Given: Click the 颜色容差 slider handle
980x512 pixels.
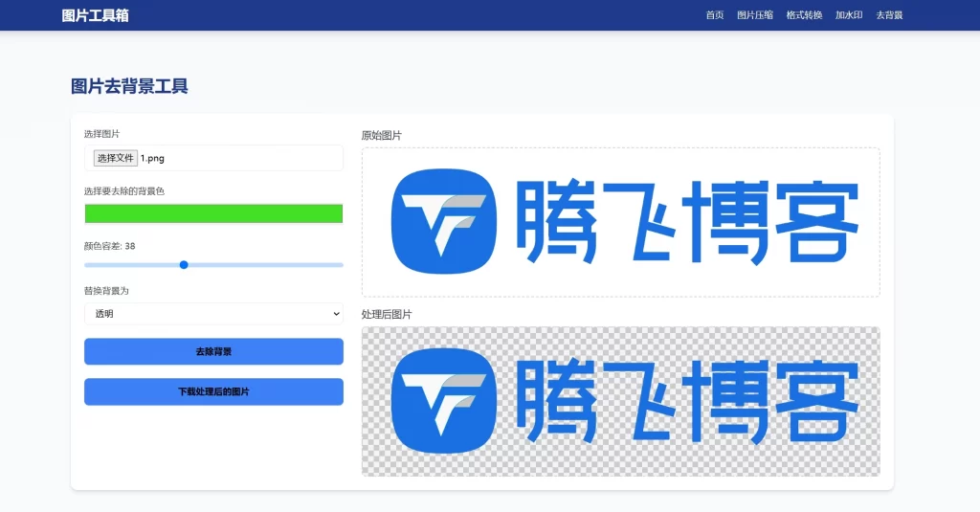Looking at the screenshot, I should tap(184, 265).
